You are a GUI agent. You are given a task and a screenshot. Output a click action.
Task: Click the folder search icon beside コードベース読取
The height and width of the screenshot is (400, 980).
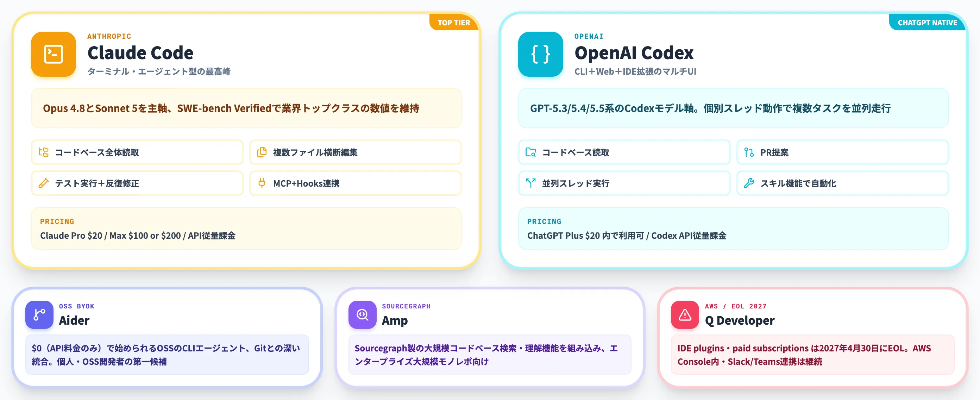[531, 152]
